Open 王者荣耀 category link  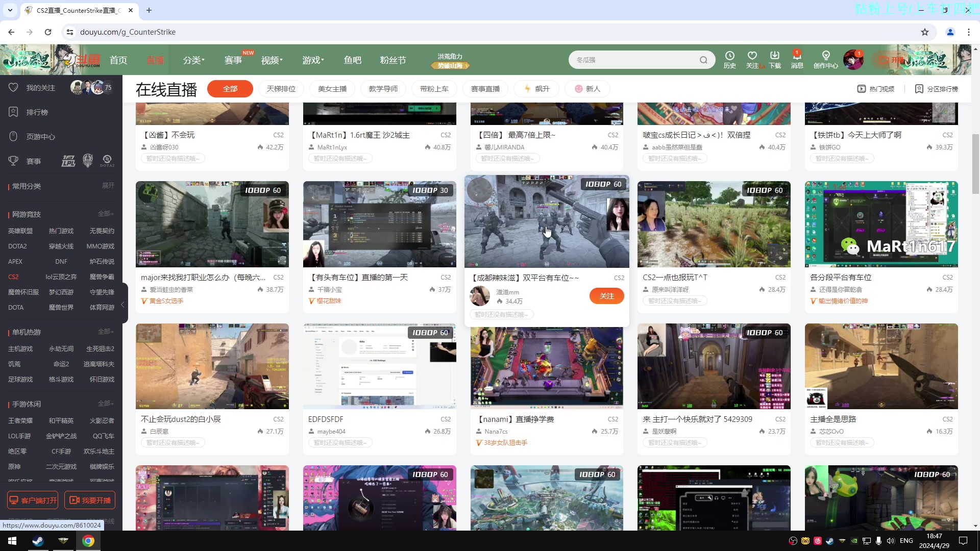(20, 420)
